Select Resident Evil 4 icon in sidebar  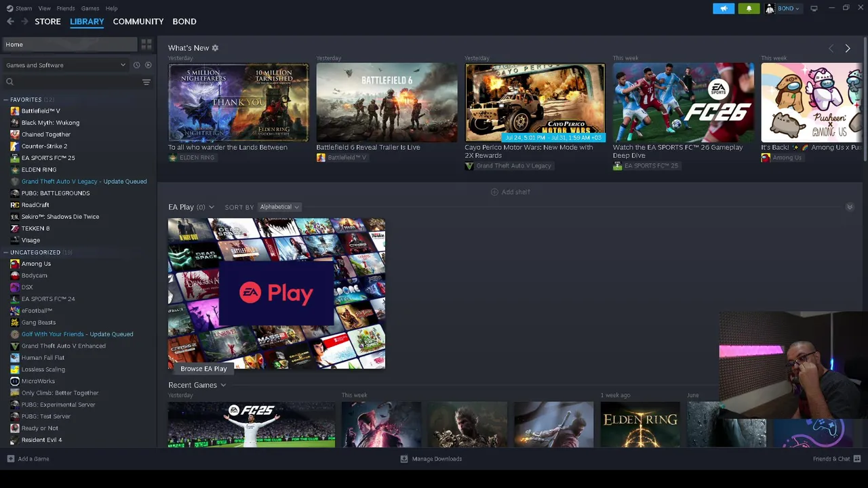tap(15, 440)
